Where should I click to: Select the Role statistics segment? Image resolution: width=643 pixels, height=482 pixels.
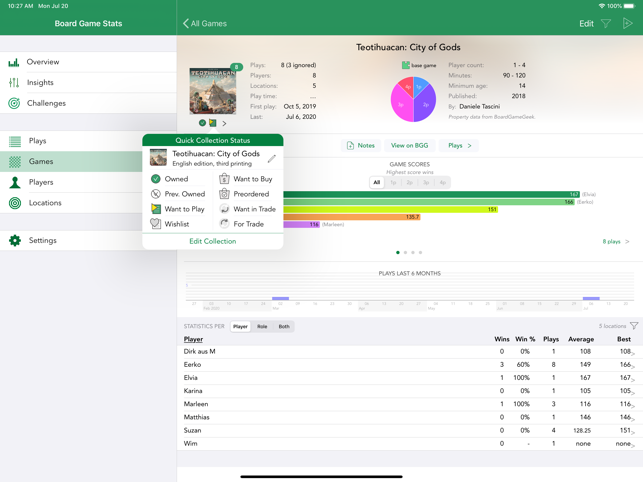point(262,327)
